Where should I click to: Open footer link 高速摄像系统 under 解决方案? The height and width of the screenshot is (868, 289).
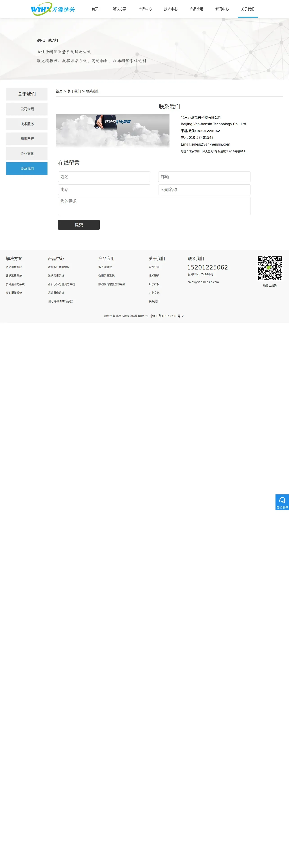coord(14,293)
